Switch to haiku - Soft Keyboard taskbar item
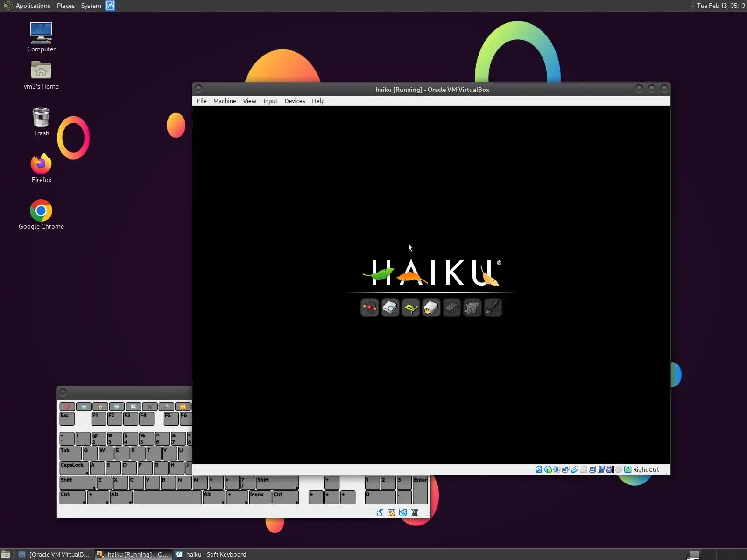 click(211, 554)
